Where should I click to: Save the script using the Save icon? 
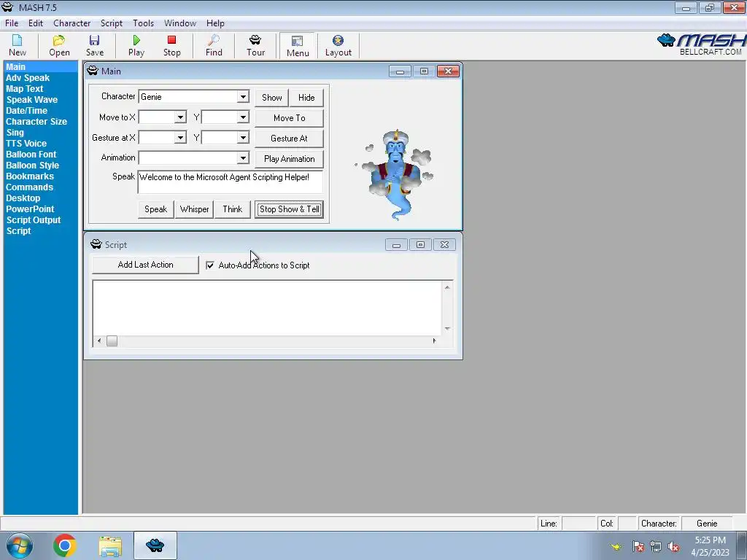(x=94, y=46)
